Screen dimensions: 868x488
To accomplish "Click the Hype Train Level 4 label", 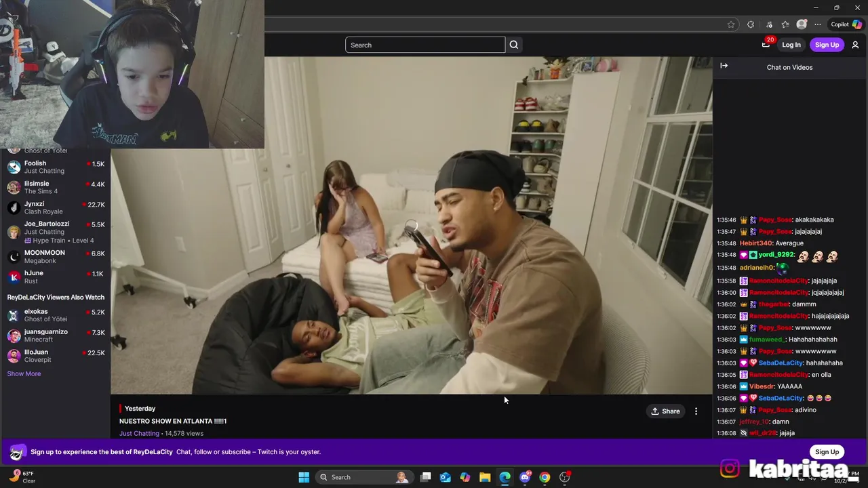I will 59,241.
